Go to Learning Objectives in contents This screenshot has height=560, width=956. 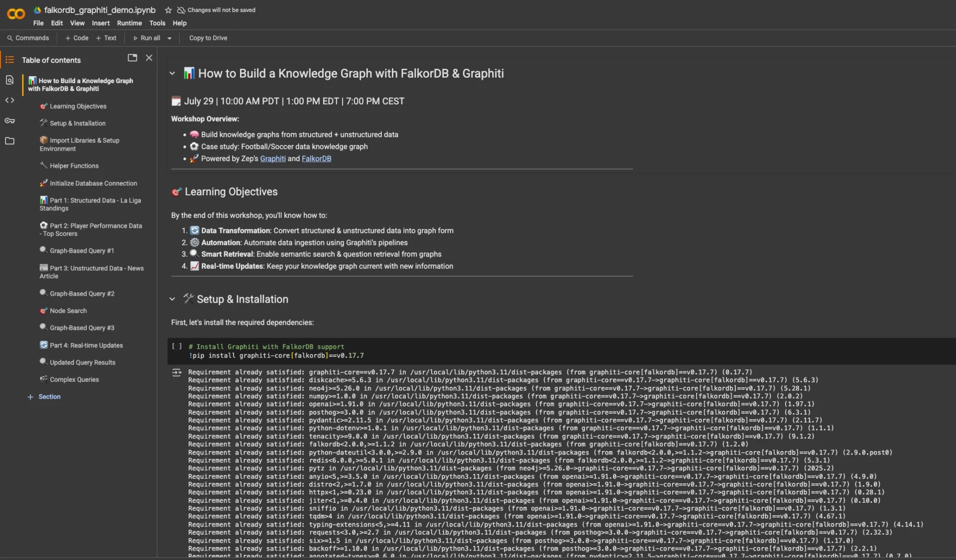point(73,106)
